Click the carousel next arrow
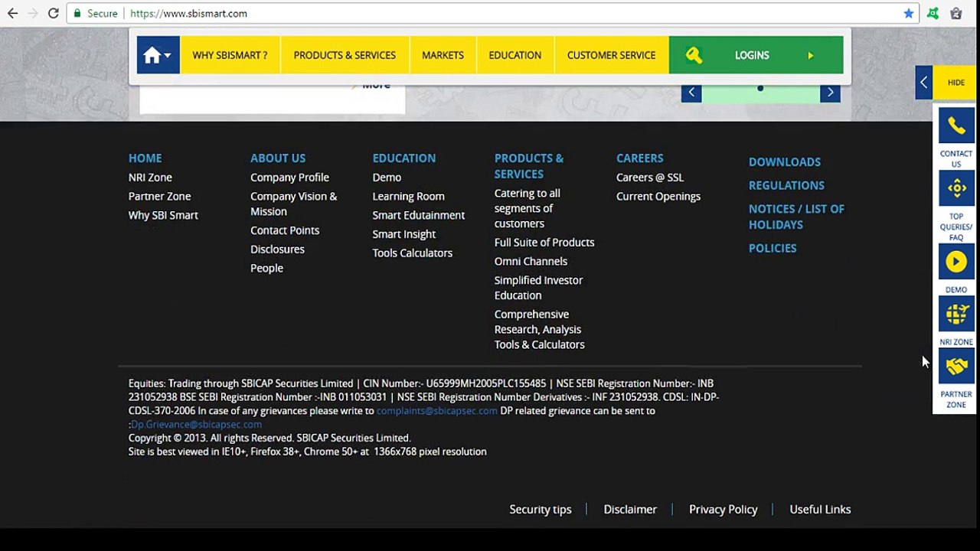This screenshot has height=551, width=980. click(830, 93)
